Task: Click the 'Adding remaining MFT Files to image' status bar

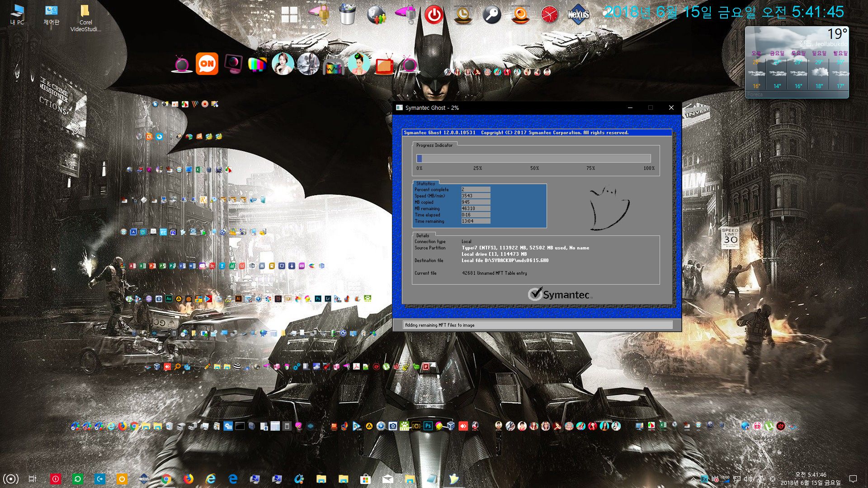Action: tap(538, 325)
